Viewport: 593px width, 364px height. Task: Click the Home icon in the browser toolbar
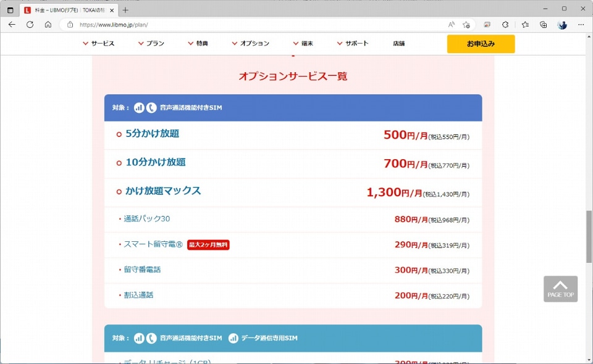[x=48, y=23]
